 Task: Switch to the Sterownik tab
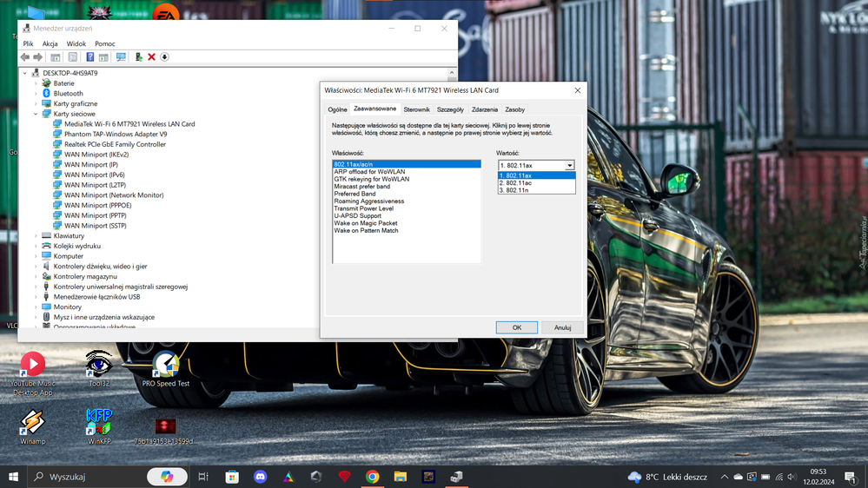[x=416, y=110]
